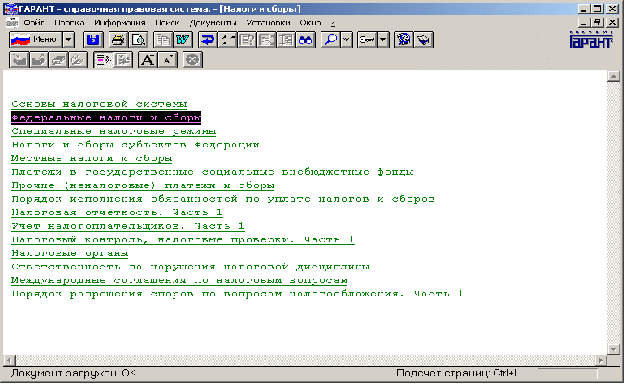Open link Учет налогоплательщиков. Часть 1

(x=128, y=226)
